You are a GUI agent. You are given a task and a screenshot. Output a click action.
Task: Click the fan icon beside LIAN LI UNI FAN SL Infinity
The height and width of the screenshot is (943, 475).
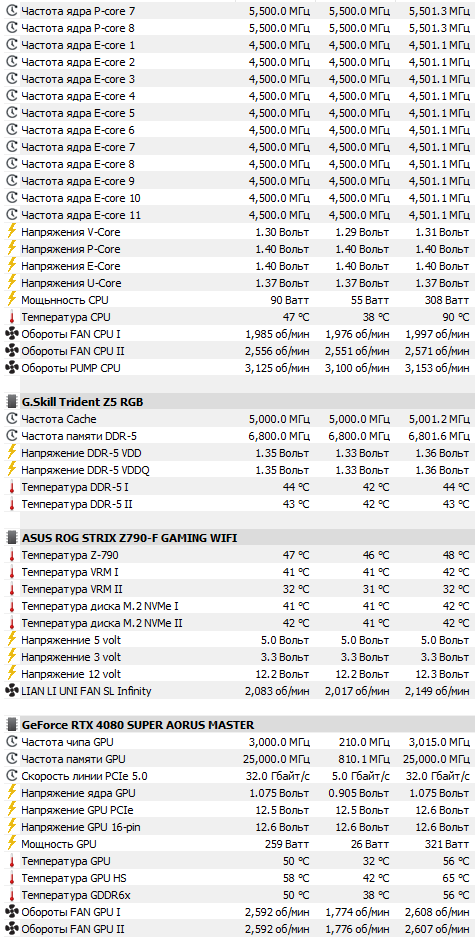click(x=11, y=692)
